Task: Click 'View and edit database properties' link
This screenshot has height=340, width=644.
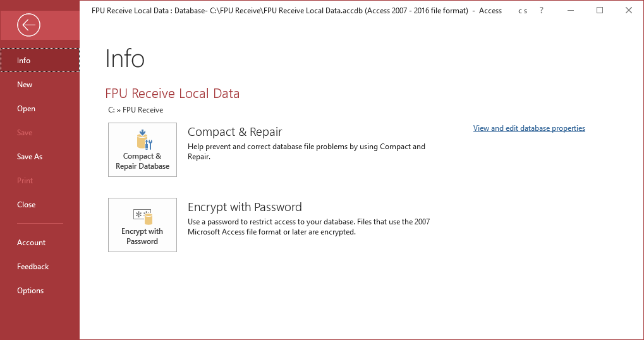Action: (529, 128)
